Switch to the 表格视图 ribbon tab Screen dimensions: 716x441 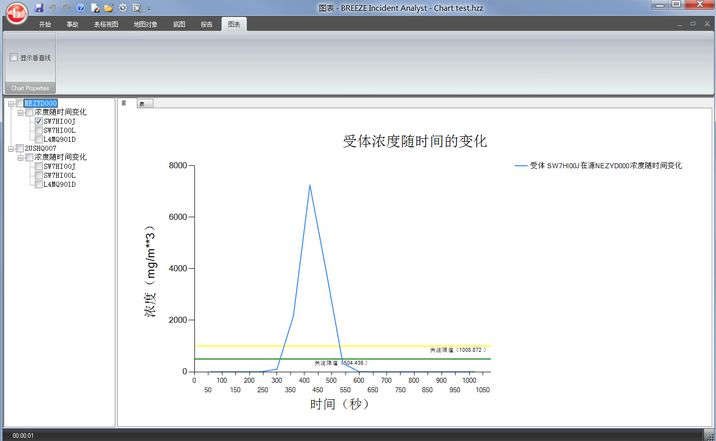tap(106, 24)
